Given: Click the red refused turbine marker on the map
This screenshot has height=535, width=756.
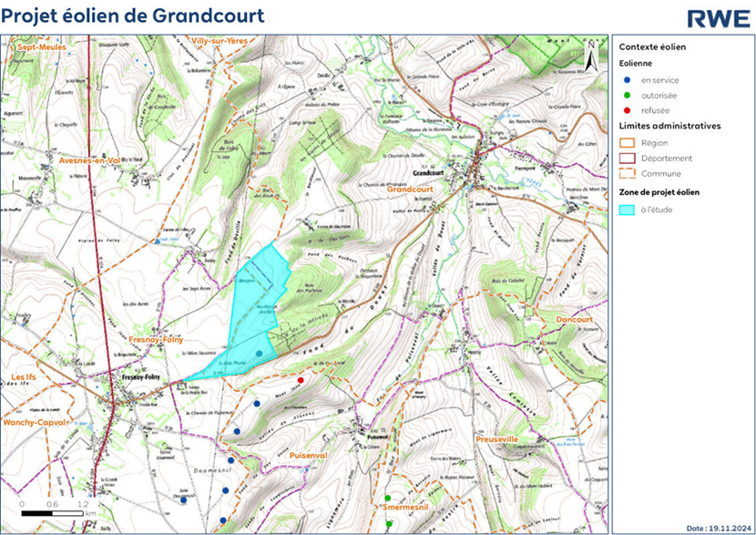Looking at the screenshot, I should pos(301,380).
